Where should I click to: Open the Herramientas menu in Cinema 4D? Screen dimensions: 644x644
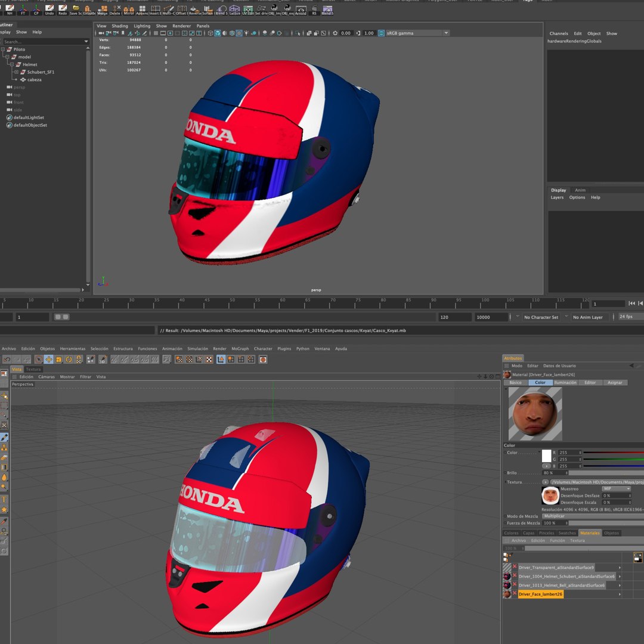[73, 349]
